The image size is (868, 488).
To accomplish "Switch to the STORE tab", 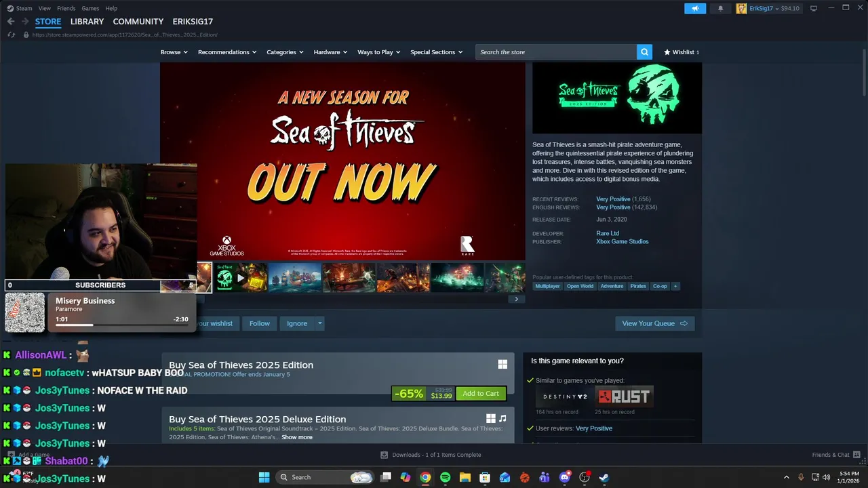I will (48, 22).
